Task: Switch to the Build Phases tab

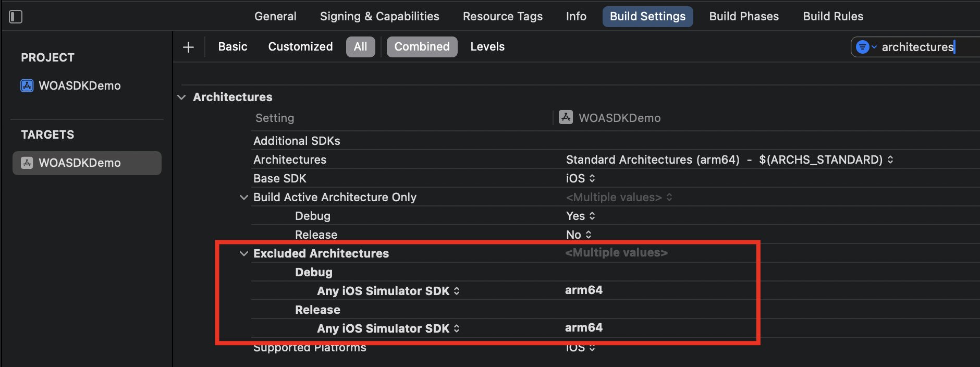Action: [743, 17]
